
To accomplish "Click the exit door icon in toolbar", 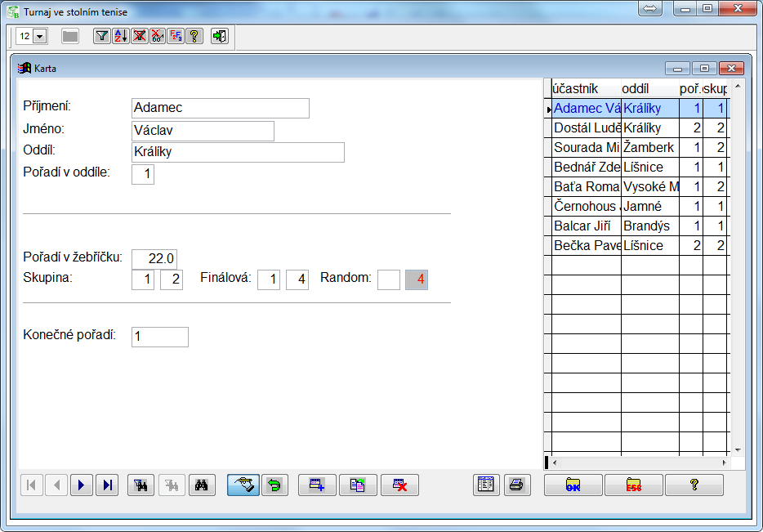I will coord(219,36).
